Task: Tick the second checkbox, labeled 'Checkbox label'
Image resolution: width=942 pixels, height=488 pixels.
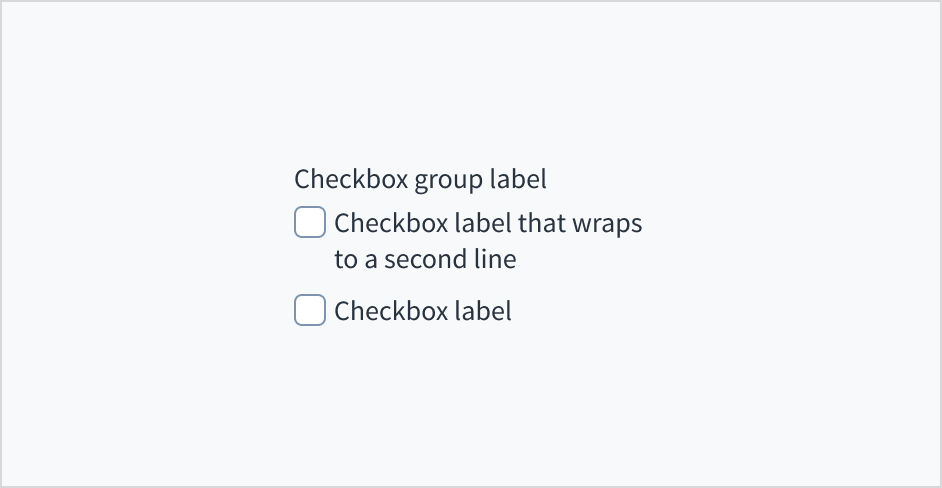Action: 310,310
